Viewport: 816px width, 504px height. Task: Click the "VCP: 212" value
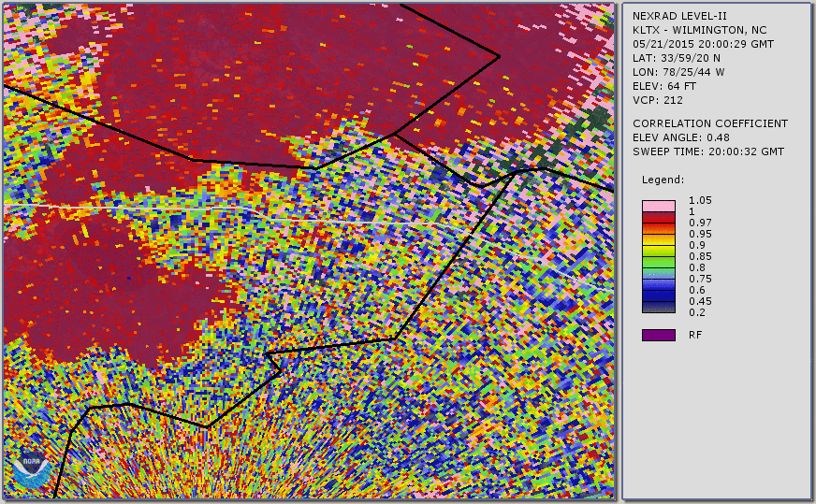pos(658,100)
